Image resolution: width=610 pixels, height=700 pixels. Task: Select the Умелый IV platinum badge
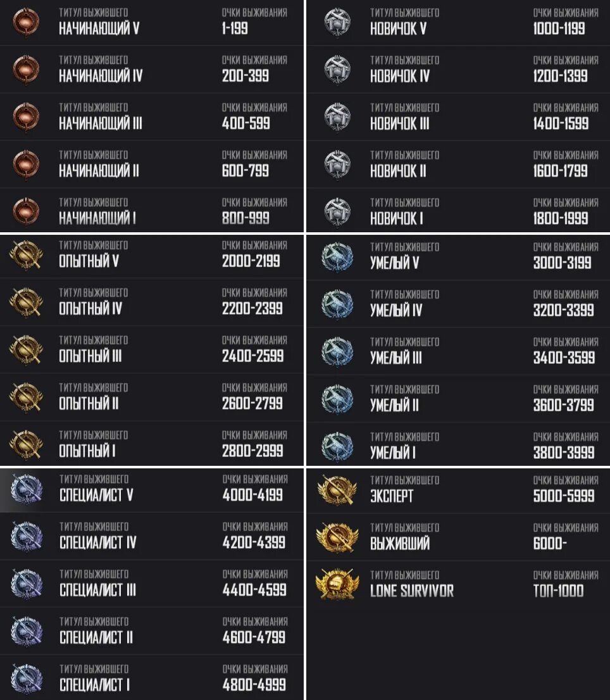pos(337,304)
